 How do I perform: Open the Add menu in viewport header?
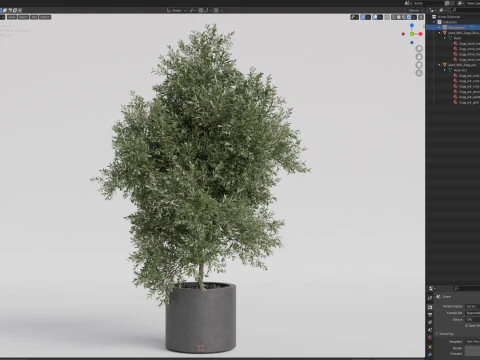click(x=34, y=17)
